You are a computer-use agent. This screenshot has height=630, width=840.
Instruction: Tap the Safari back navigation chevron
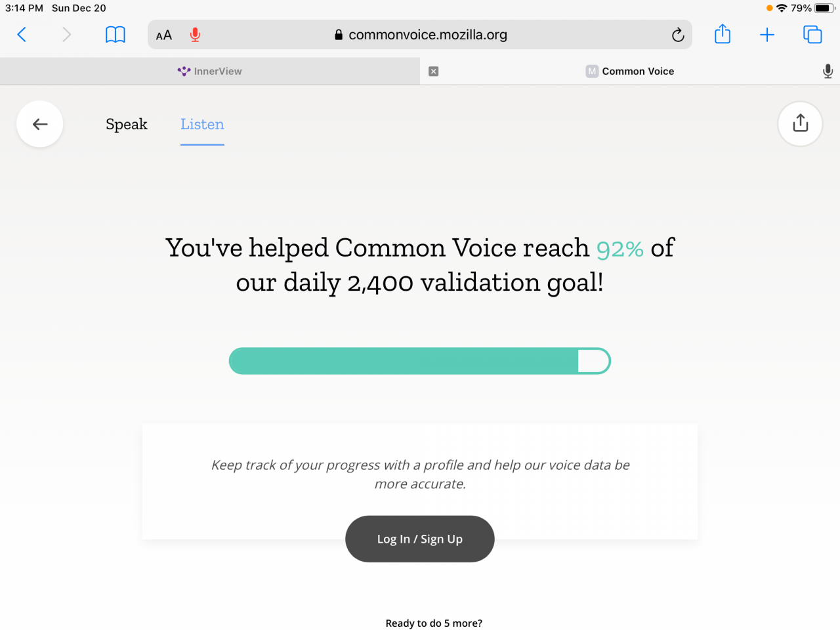pyautogui.click(x=22, y=35)
